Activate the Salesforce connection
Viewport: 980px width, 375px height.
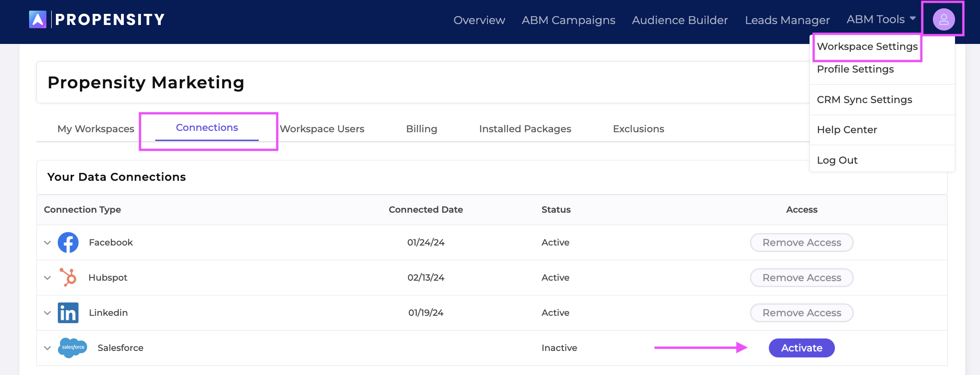tap(802, 348)
